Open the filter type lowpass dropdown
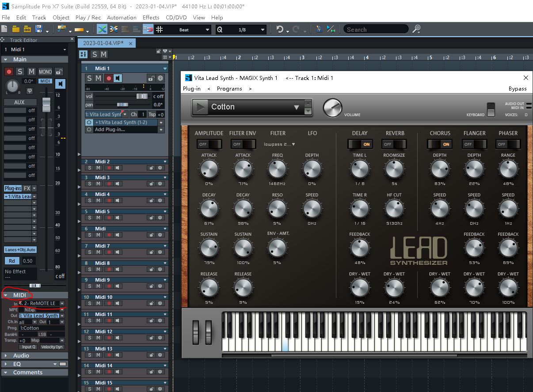The image size is (533, 392). (x=279, y=144)
